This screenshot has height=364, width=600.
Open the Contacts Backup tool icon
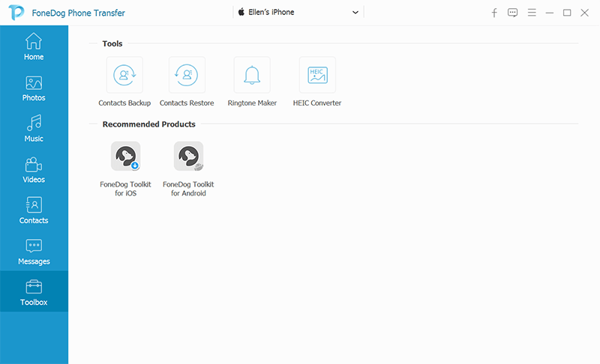coord(124,75)
